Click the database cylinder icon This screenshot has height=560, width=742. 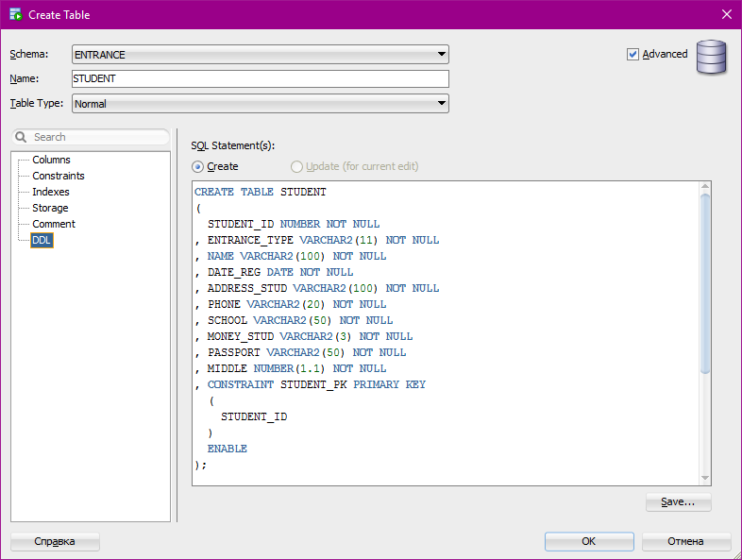711,57
